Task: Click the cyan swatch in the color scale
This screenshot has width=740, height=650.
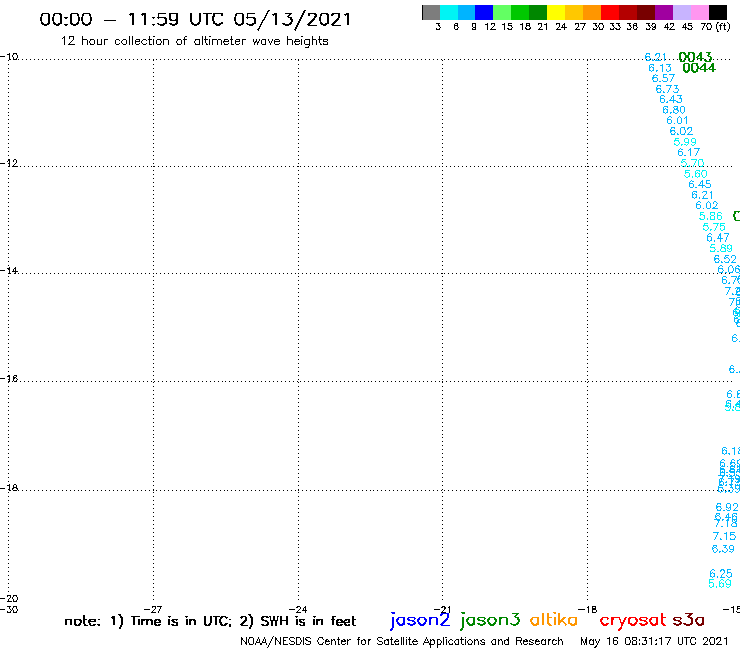Action: coord(449,13)
